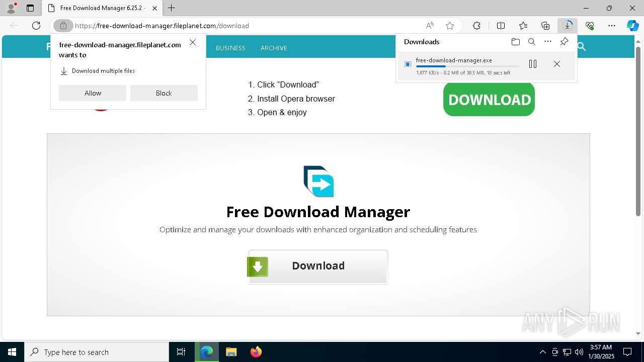
Task: Open Browser essentials heart icon
Action: tap(590, 26)
